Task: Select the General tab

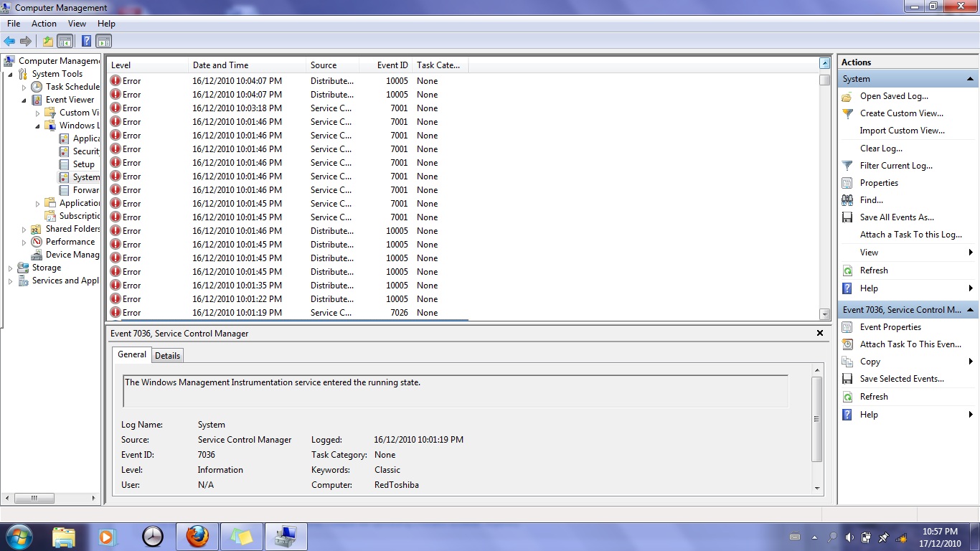Action: [132, 354]
